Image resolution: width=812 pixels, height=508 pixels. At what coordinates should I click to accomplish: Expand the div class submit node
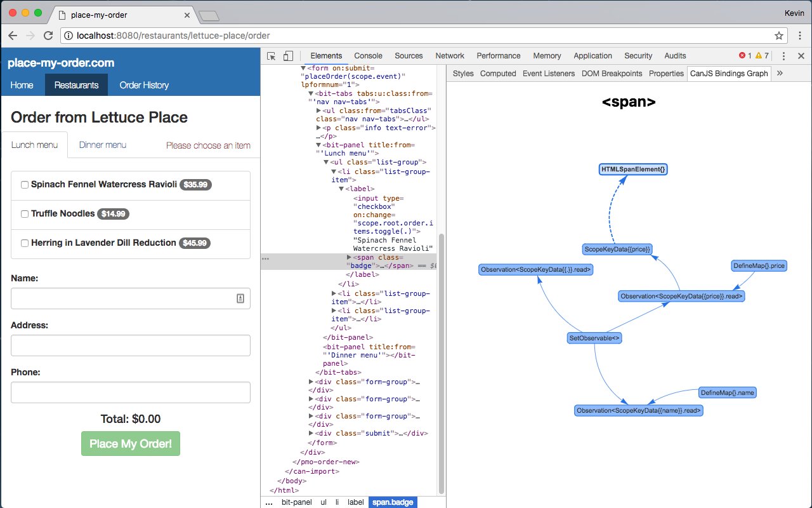tap(311, 433)
